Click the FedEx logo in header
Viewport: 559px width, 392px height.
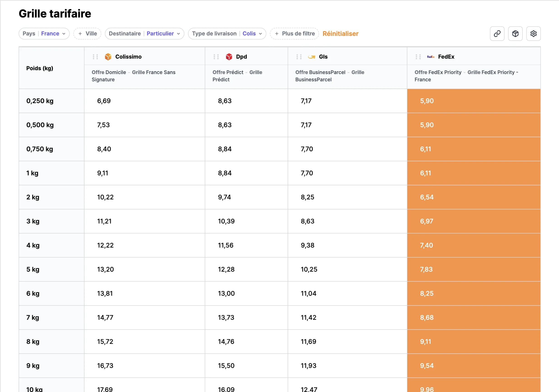[x=430, y=57]
